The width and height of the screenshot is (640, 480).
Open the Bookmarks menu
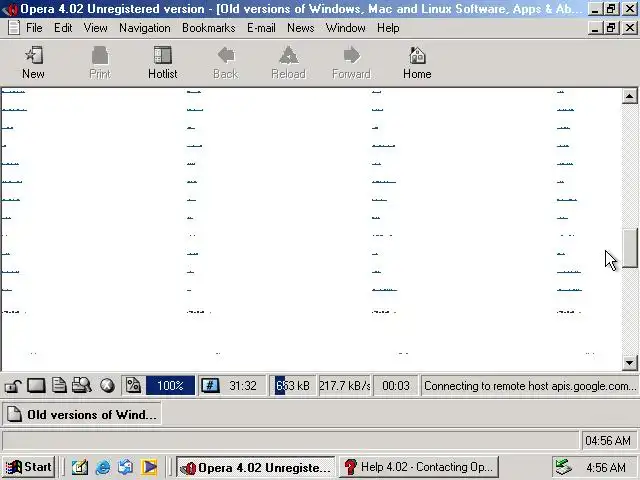coord(209,28)
